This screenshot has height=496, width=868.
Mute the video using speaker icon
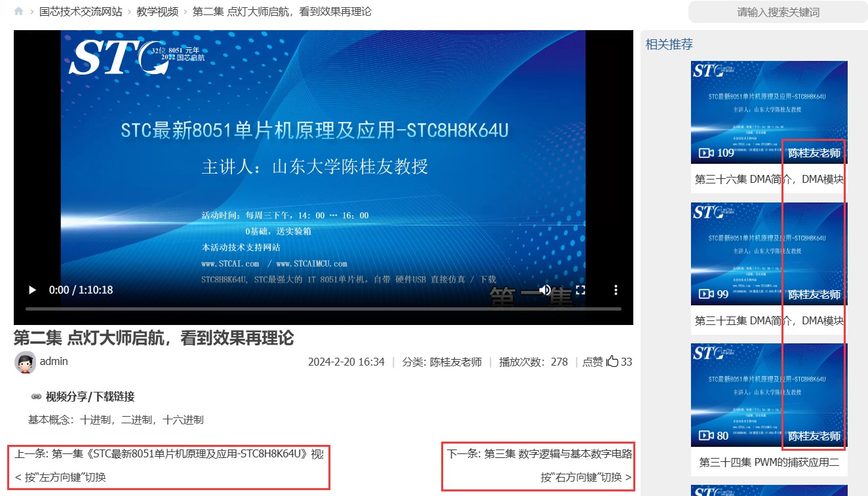545,290
